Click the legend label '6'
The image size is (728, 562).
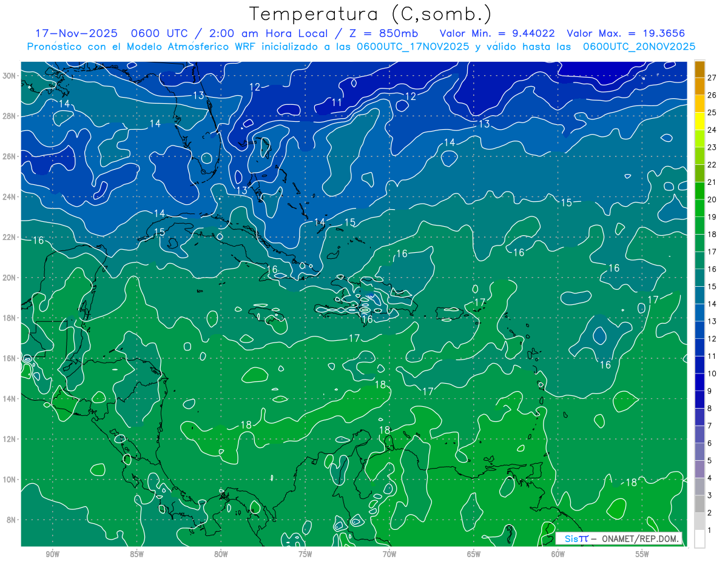(x=710, y=443)
